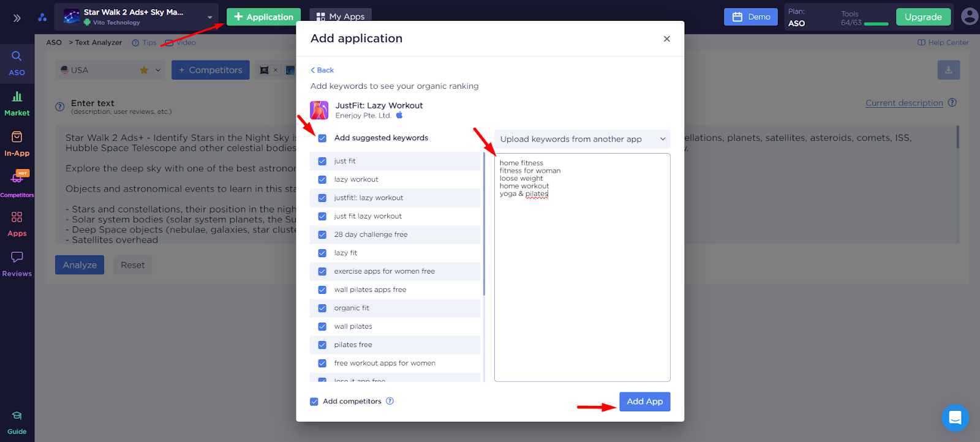Click the Competitors button
Viewport: 980px width, 442px height.
210,70
